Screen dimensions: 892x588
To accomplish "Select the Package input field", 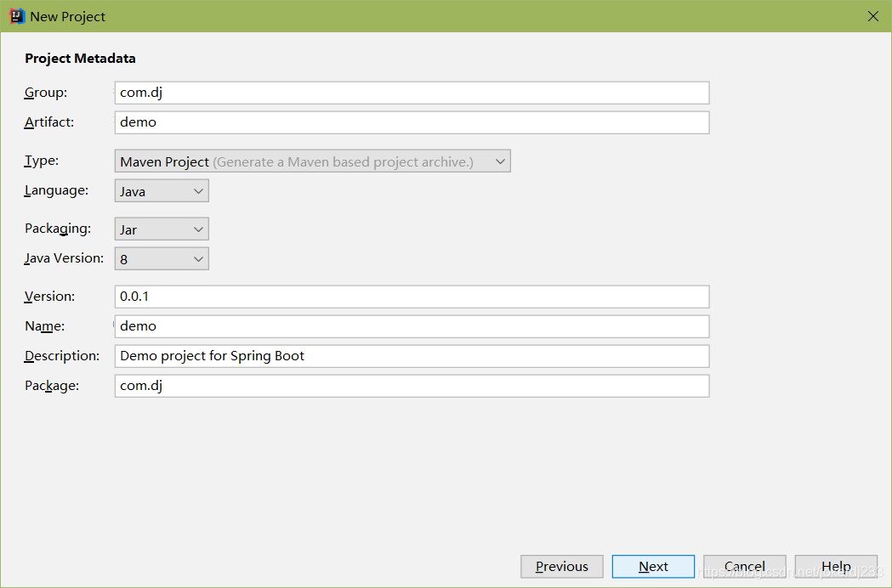I will tap(412, 386).
